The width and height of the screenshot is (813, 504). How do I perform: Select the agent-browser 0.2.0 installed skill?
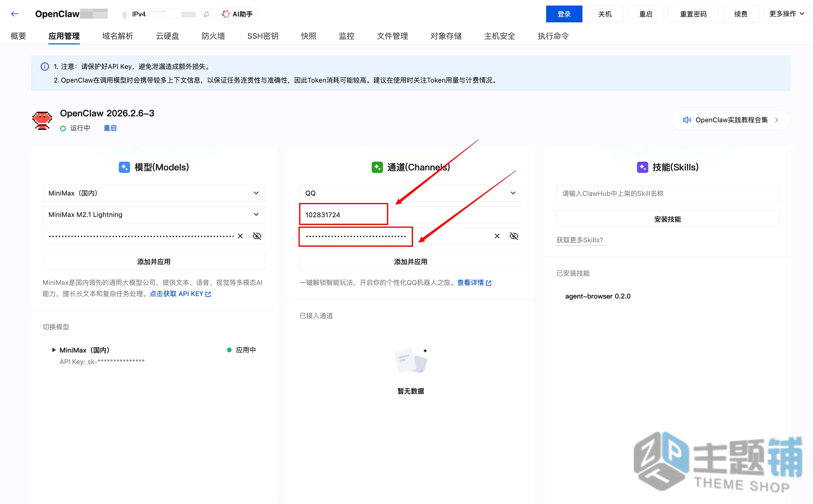tap(598, 296)
